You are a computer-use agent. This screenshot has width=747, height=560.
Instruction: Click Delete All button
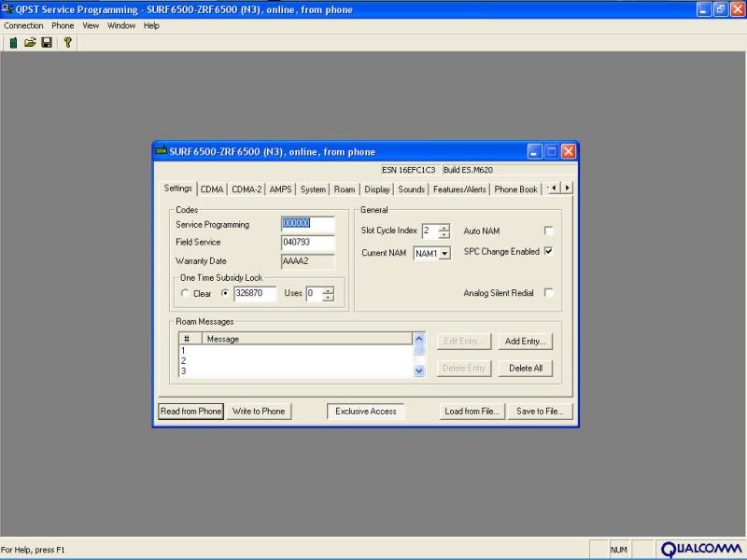pos(525,368)
